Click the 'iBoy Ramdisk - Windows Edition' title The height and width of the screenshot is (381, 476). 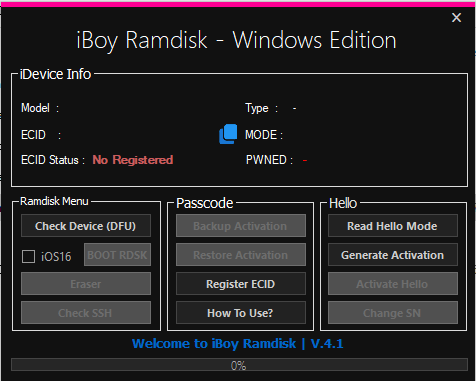(x=236, y=40)
